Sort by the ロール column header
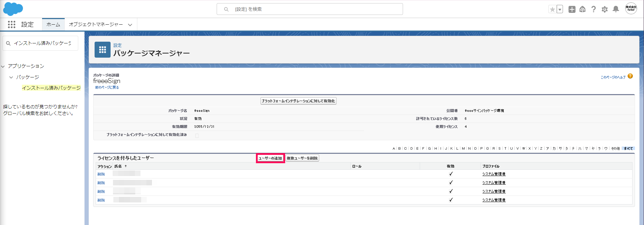644x225 pixels. click(x=357, y=166)
